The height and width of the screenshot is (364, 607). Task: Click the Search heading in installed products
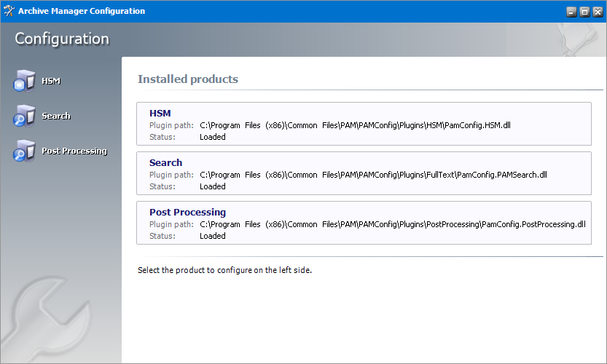click(165, 162)
